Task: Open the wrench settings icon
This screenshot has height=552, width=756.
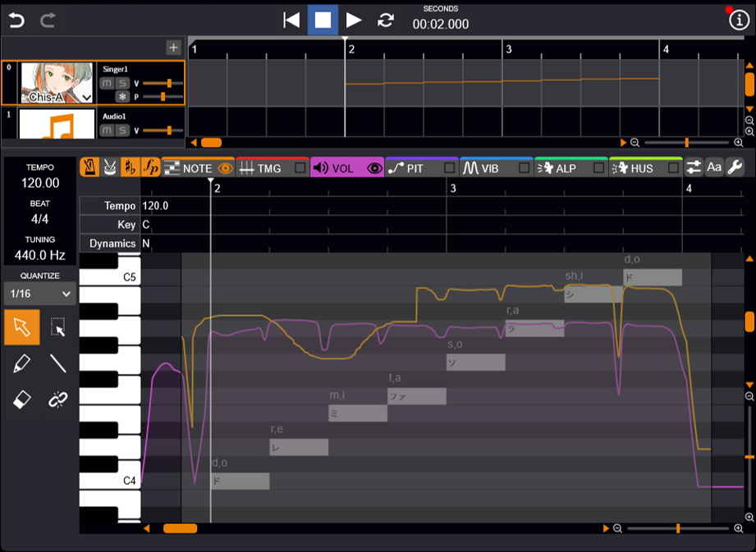Action: click(735, 167)
